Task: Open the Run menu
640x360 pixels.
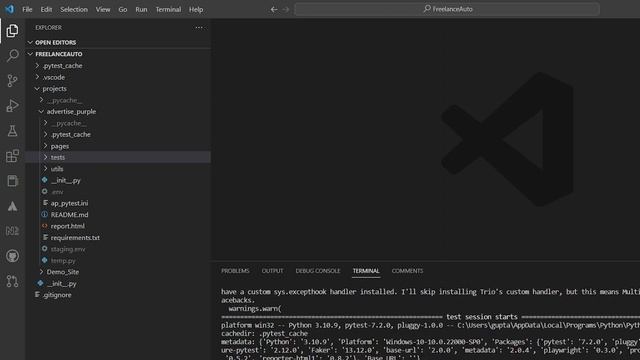Action: click(141, 9)
